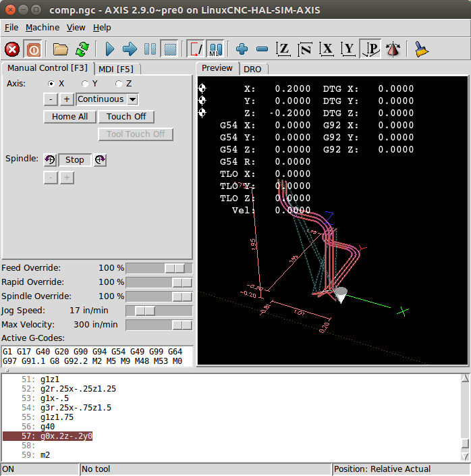
Task: Select G-code line 54 g3r.25x-.75z1.5
Action: click(76, 408)
